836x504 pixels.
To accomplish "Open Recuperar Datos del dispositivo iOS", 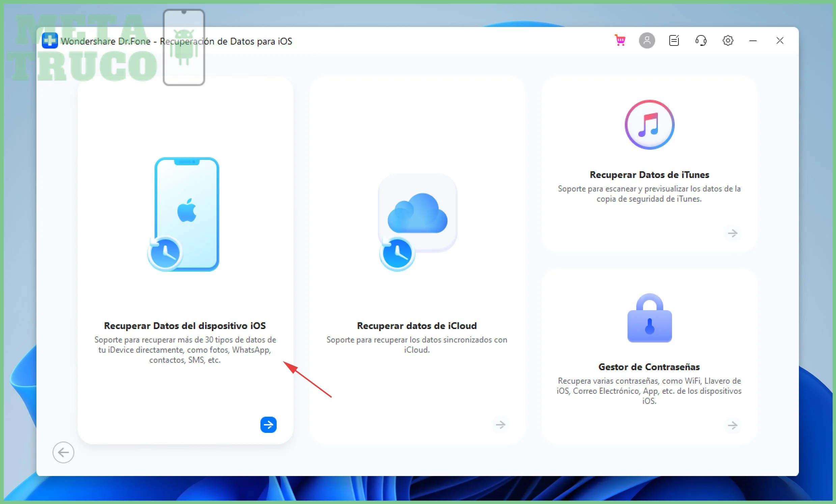I will point(185,326).
